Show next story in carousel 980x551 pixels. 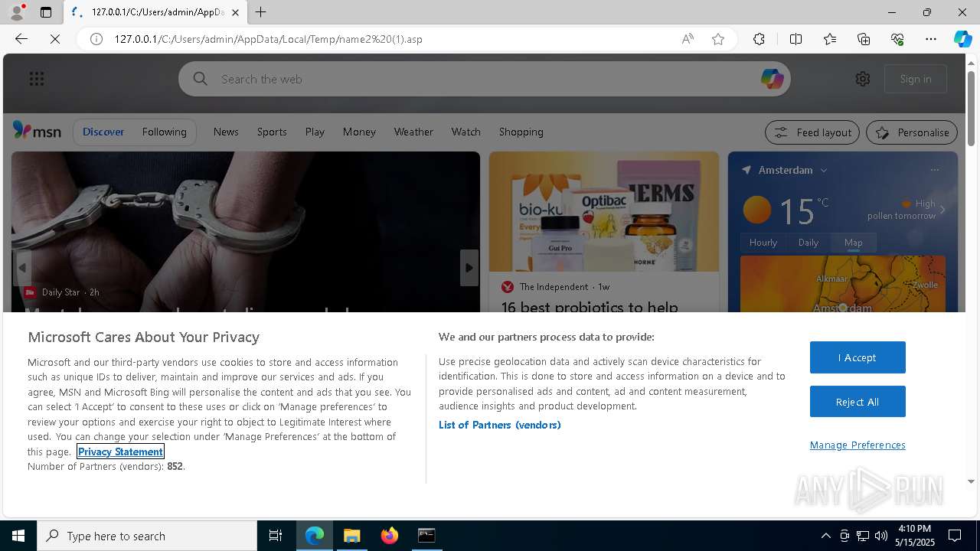[469, 268]
